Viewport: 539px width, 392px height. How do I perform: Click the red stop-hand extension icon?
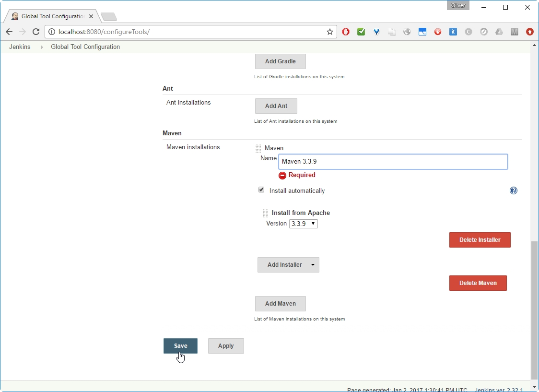pyautogui.click(x=346, y=32)
